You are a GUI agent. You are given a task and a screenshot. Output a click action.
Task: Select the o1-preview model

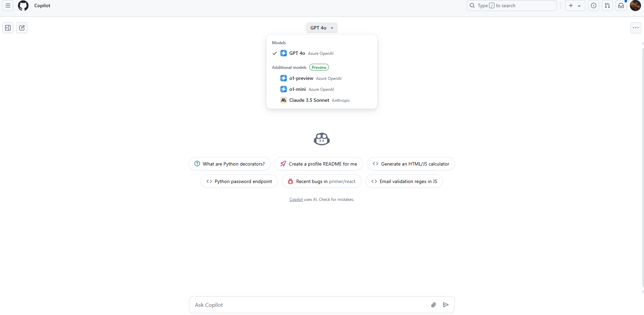pyautogui.click(x=322, y=78)
